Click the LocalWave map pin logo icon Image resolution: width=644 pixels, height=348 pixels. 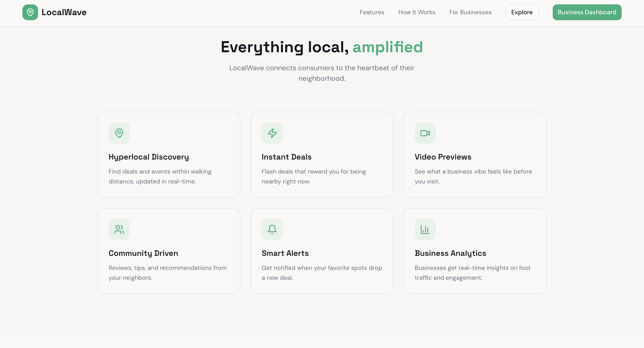(x=30, y=12)
